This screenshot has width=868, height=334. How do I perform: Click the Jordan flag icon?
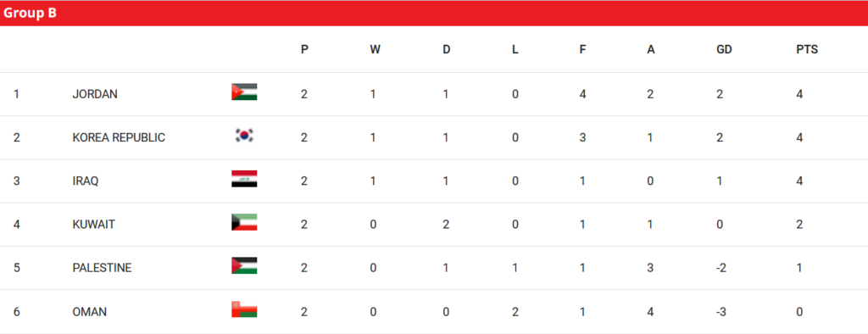pyautogui.click(x=244, y=92)
